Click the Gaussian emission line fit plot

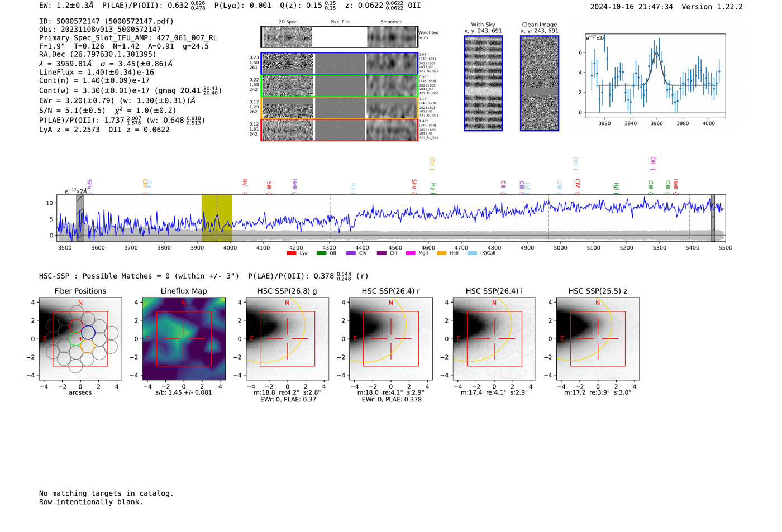click(x=655, y=75)
